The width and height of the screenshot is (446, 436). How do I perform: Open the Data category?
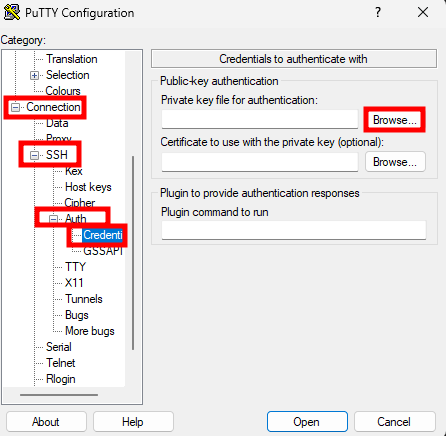point(57,123)
